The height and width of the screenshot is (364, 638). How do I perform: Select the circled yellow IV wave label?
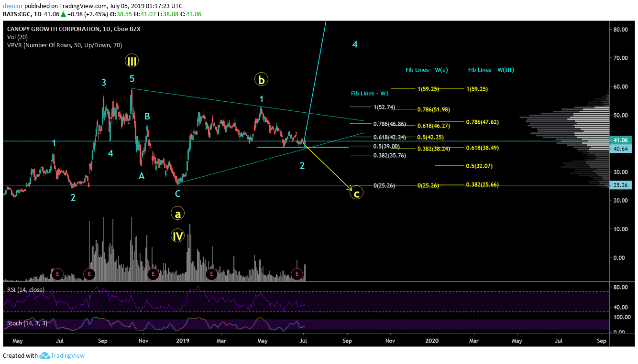(x=178, y=235)
